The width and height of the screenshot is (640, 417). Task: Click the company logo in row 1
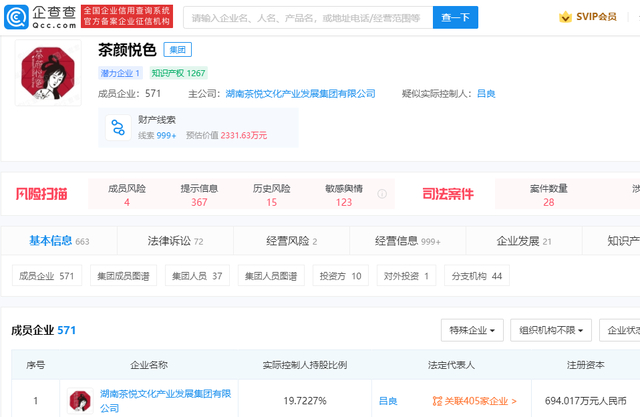click(x=80, y=402)
